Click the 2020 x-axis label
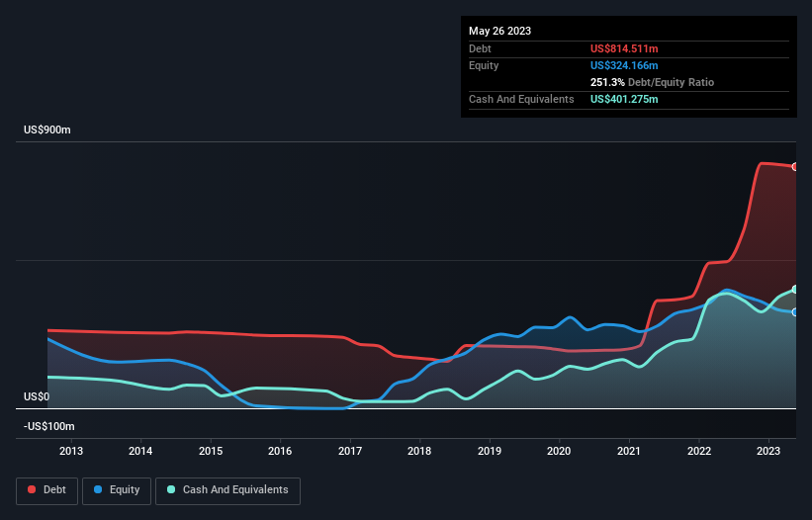This screenshot has width=812, height=520. pyautogui.click(x=559, y=451)
